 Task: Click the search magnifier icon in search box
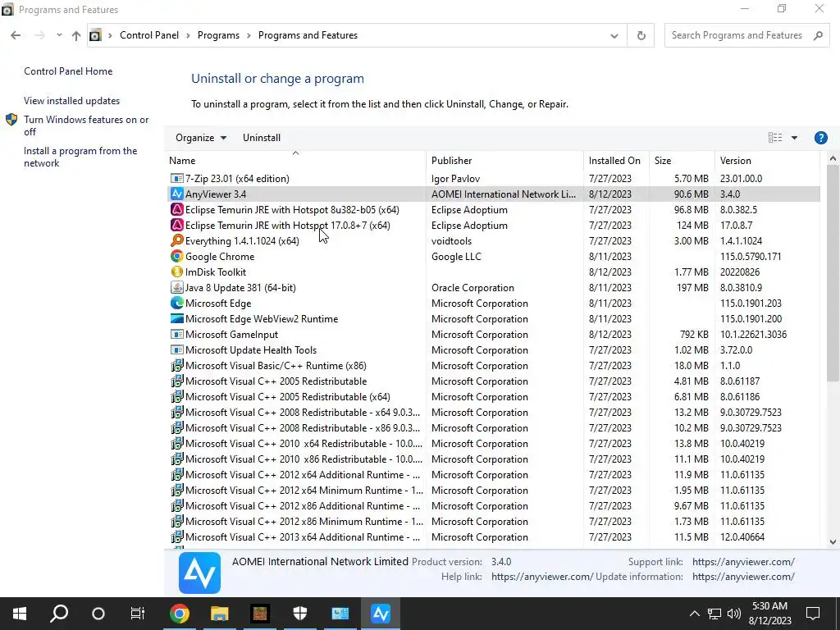[x=818, y=35]
